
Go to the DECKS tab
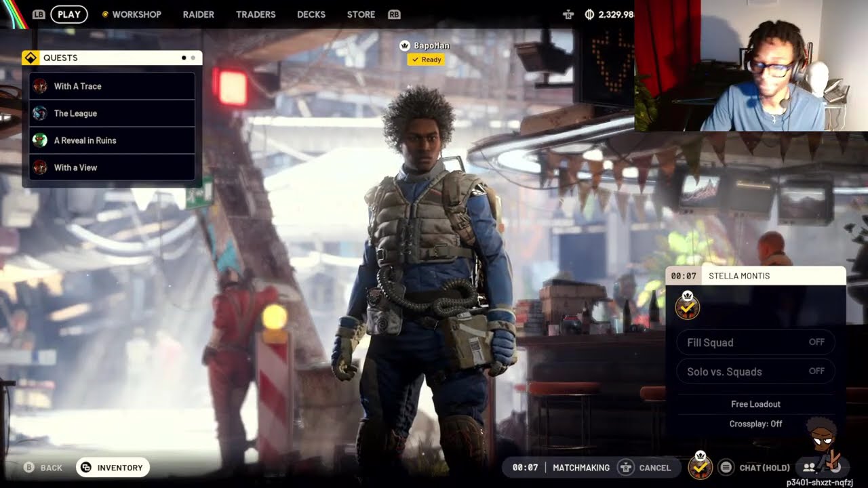[311, 14]
